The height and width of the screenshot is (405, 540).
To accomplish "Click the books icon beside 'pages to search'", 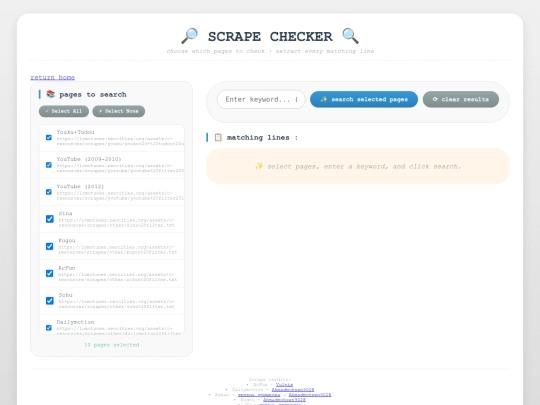I will [x=51, y=94].
